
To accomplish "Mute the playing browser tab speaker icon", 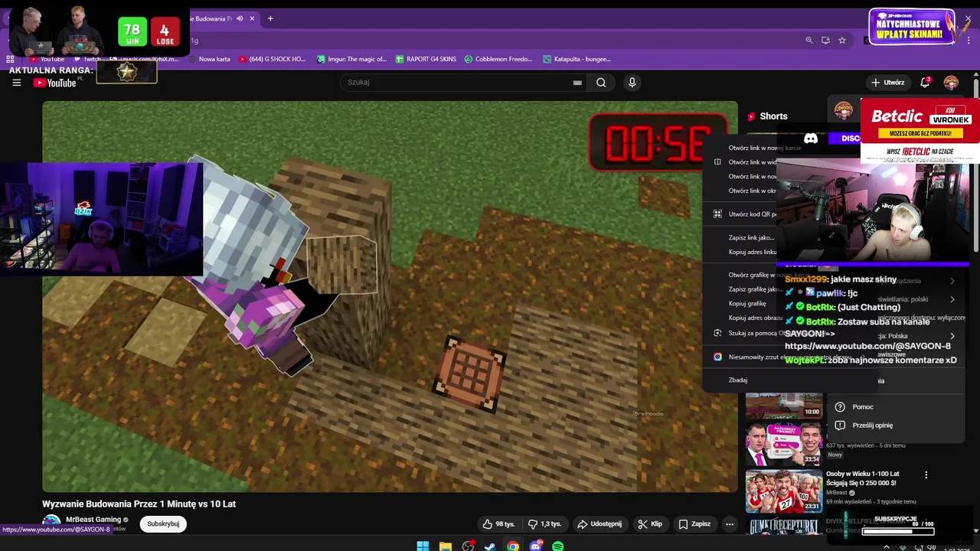I will pyautogui.click(x=240, y=18).
